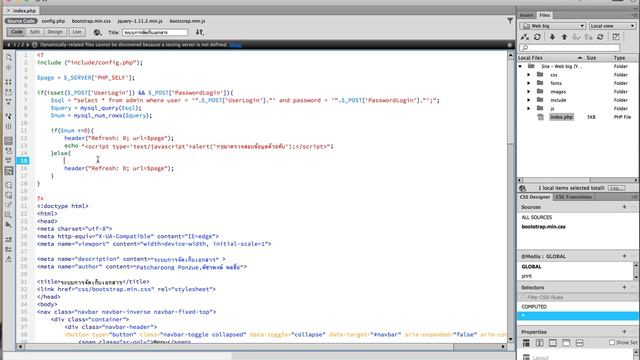Open config.php related file

click(53, 21)
